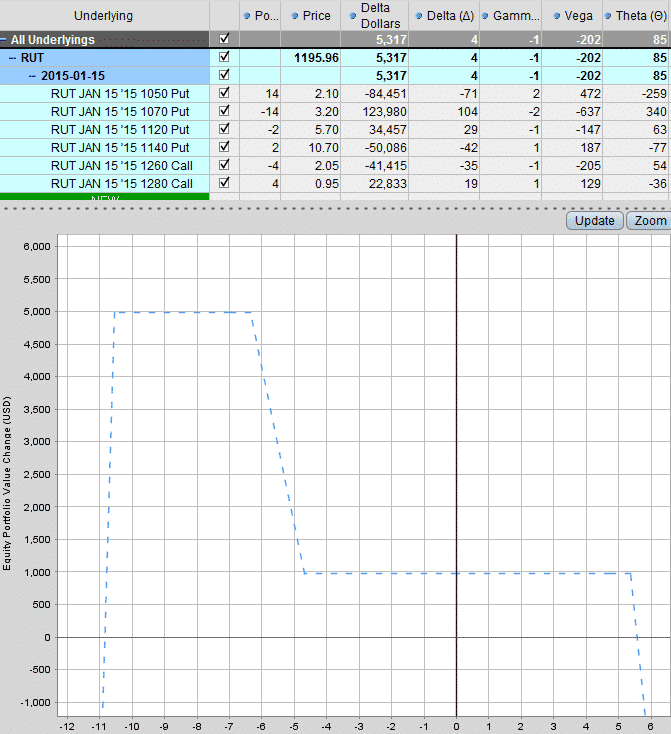The height and width of the screenshot is (734, 671).
Task: Click the Update button
Action: pos(595,220)
